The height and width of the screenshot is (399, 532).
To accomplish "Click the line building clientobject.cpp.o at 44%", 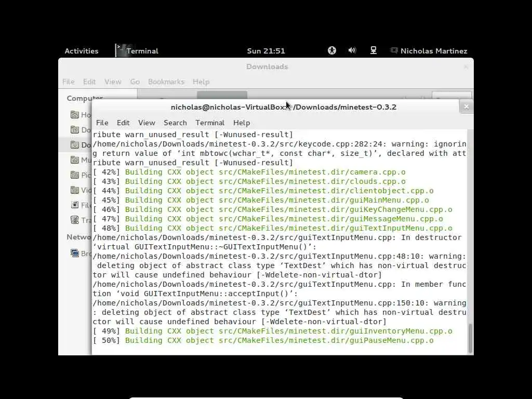I will [x=263, y=191].
